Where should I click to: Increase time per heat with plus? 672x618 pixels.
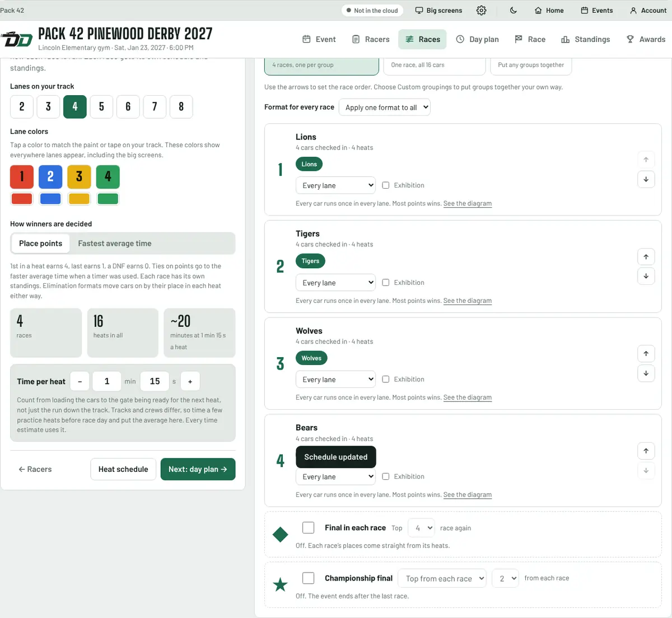point(190,381)
